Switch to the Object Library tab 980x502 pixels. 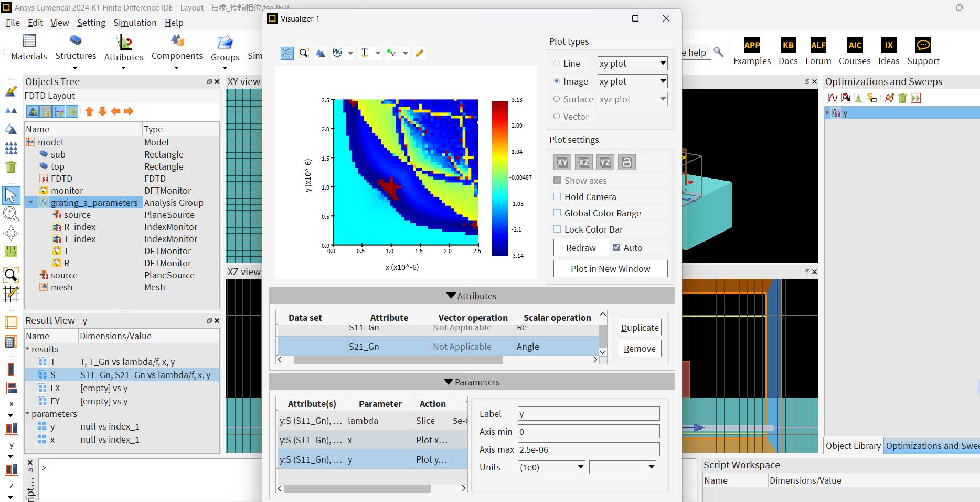853,446
